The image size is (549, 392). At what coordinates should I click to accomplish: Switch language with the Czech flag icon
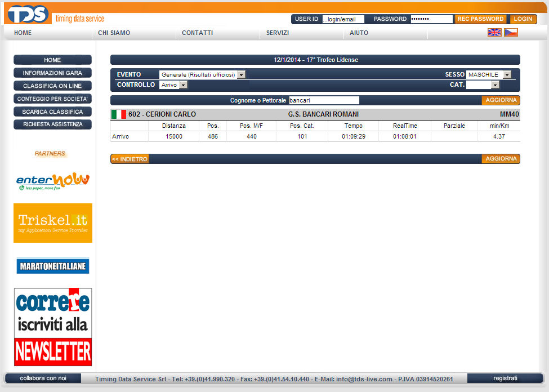click(511, 33)
